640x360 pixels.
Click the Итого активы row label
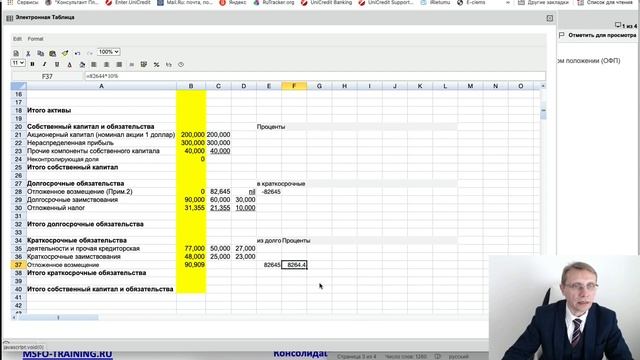click(49, 111)
